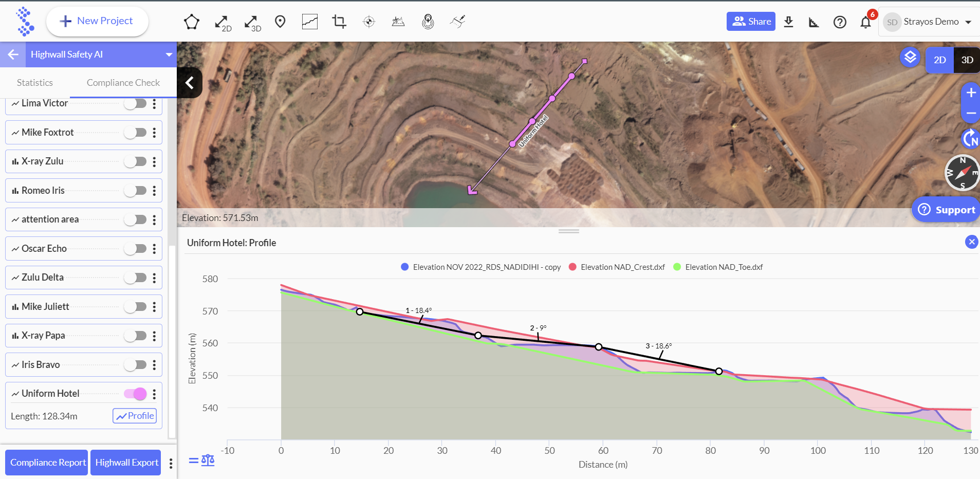Switch map to 3D view
The height and width of the screenshot is (479, 980).
pyautogui.click(x=967, y=60)
